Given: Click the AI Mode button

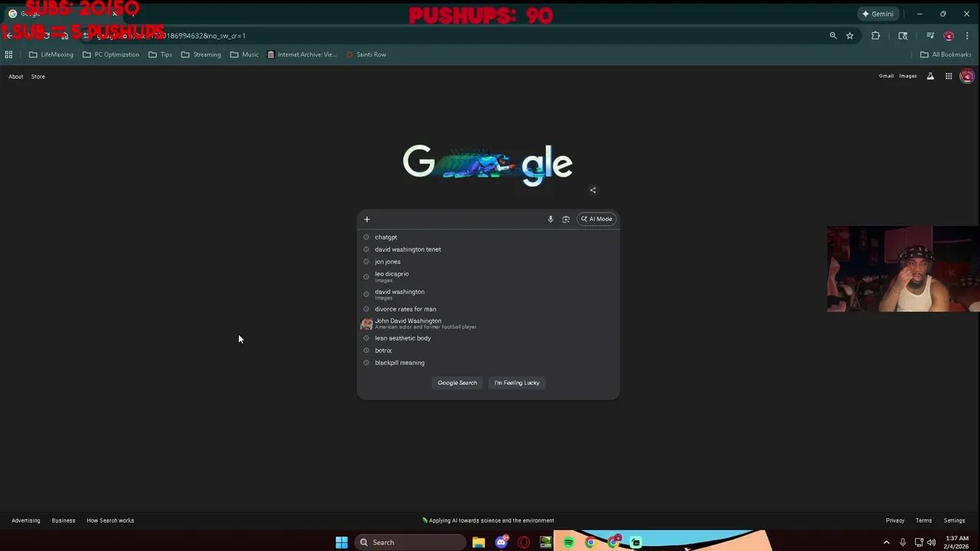Looking at the screenshot, I should [x=596, y=220].
